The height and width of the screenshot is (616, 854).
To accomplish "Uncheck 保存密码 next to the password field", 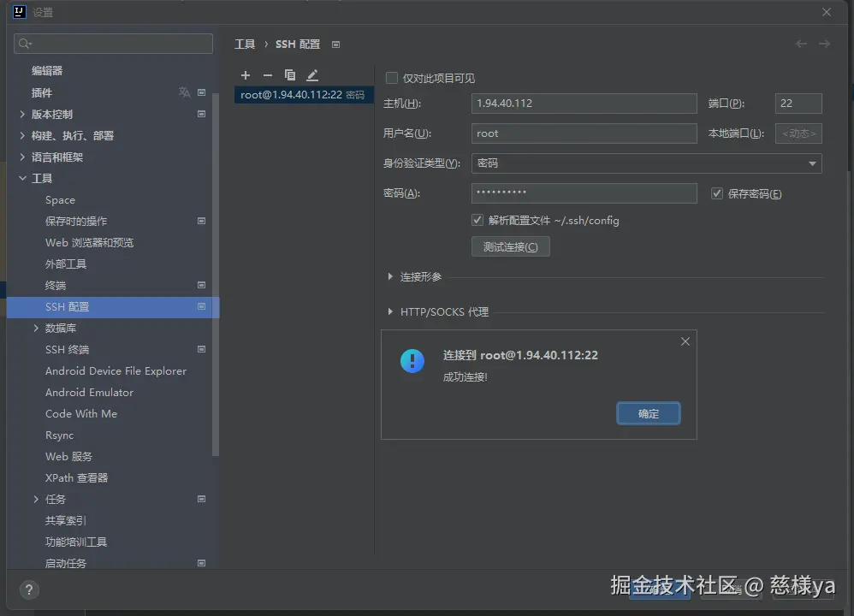I will (716, 193).
